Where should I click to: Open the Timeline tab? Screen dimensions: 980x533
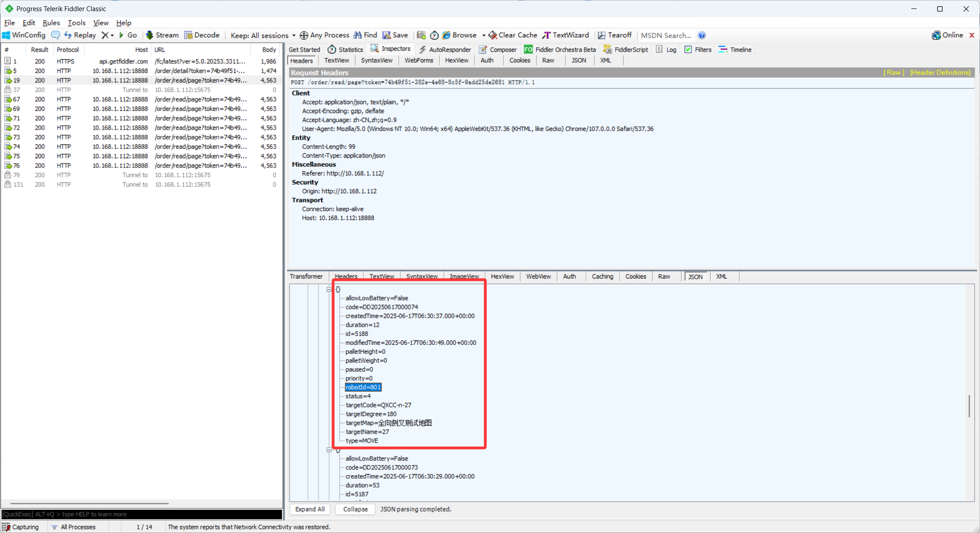coord(735,49)
